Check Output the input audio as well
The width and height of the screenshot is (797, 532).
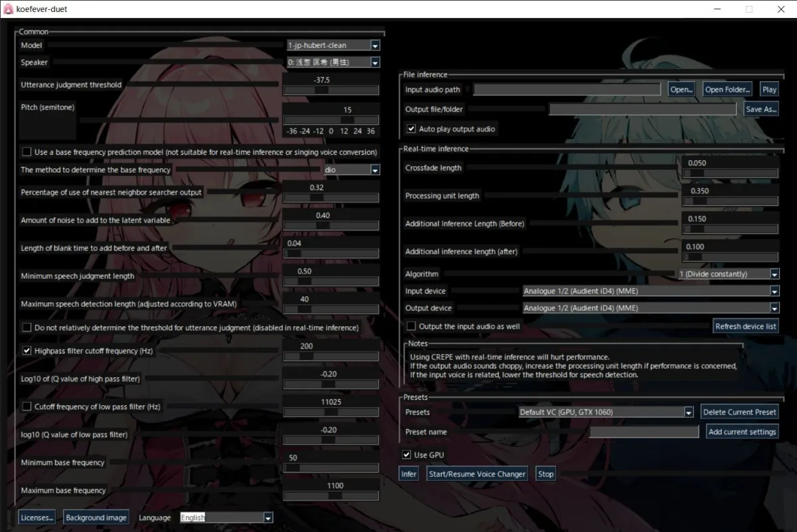[411, 326]
